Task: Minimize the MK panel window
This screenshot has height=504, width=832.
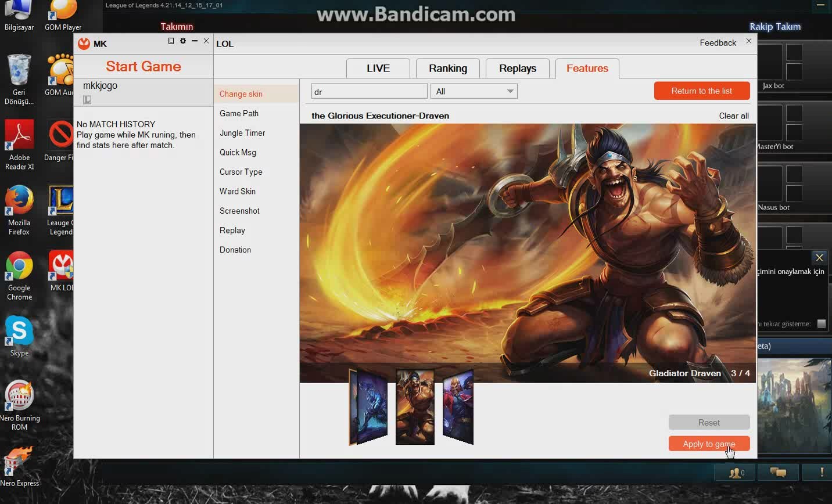Action: (195, 41)
